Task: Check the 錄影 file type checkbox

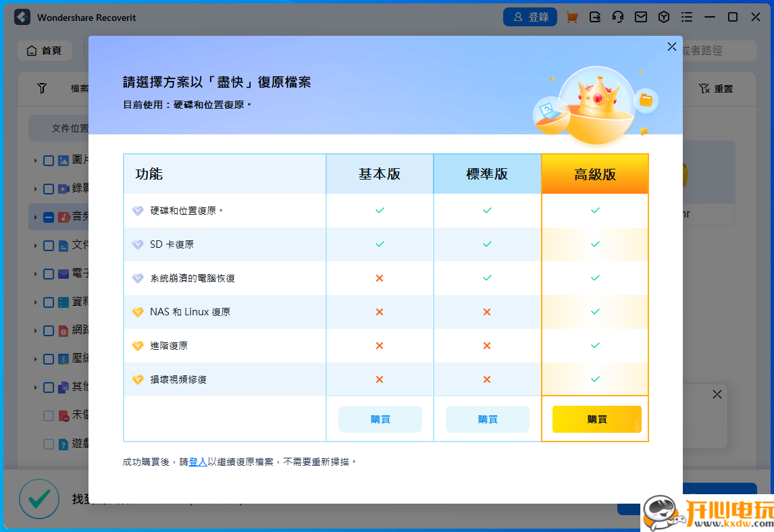Action: point(48,188)
